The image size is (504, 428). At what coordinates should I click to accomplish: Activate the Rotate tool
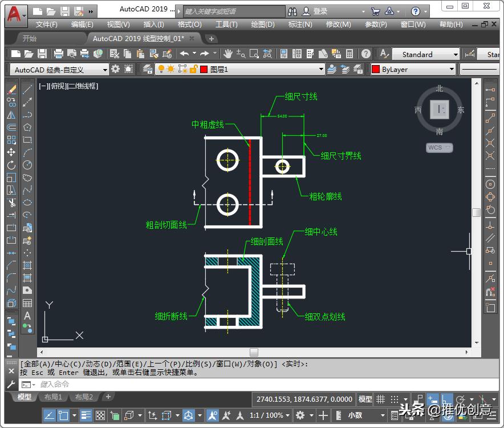(x=8, y=163)
